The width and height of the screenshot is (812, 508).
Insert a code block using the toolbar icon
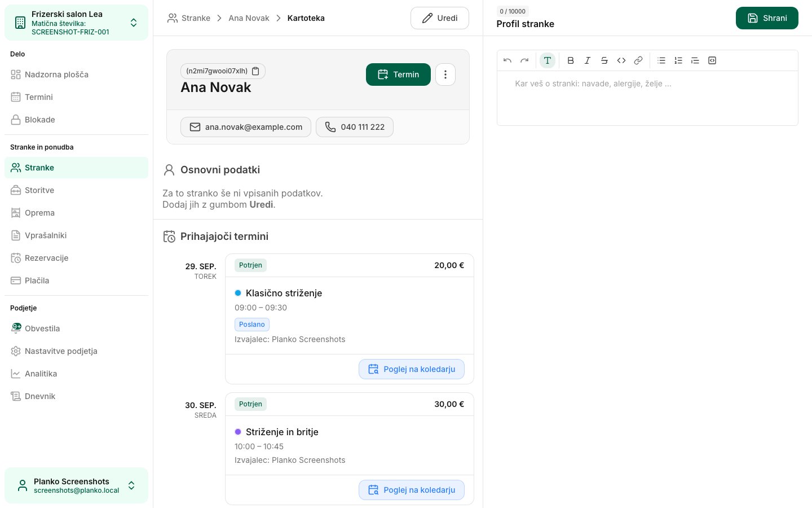[x=712, y=60]
